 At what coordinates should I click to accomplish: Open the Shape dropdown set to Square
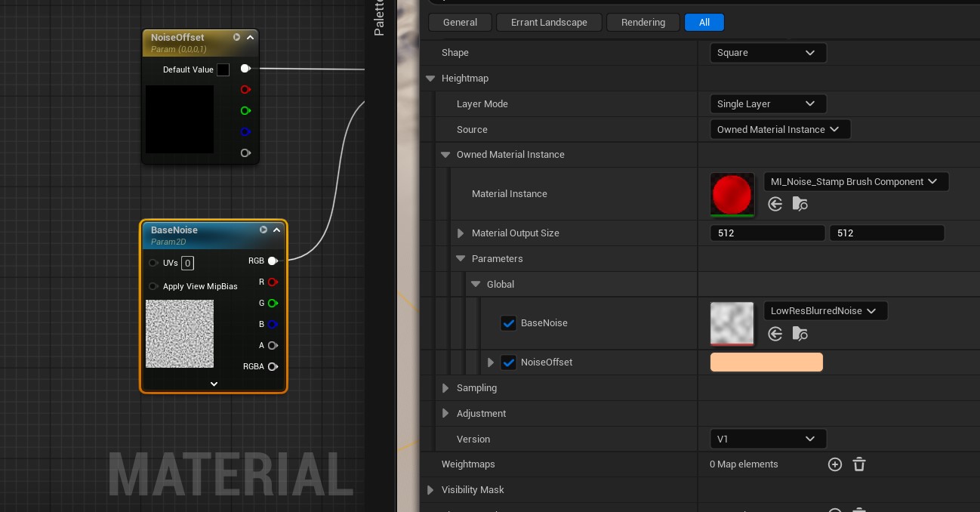[767, 53]
